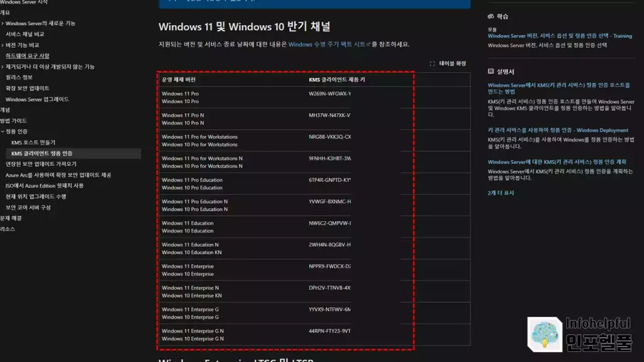Screen dimensions: 644x362
Task: Click the 'Windows 10 Education KN' table text
Action: coord(192,253)
